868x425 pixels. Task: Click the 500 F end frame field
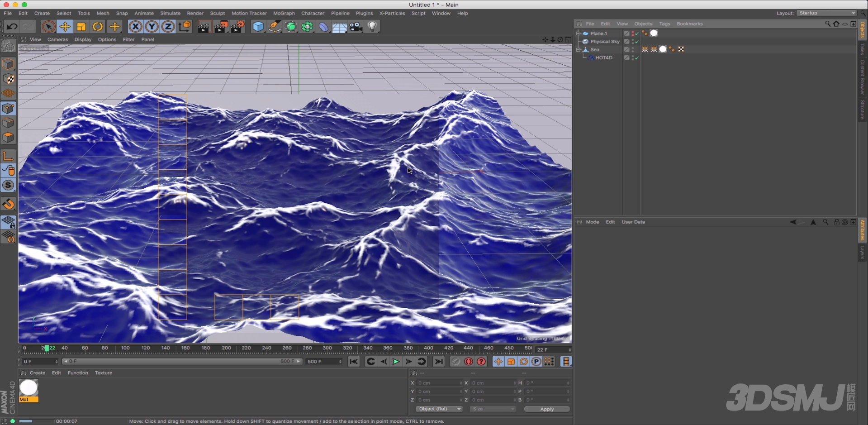[324, 361]
